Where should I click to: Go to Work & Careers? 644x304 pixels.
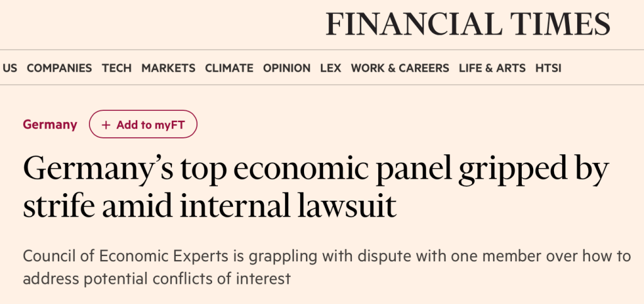click(x=400, y=68)
